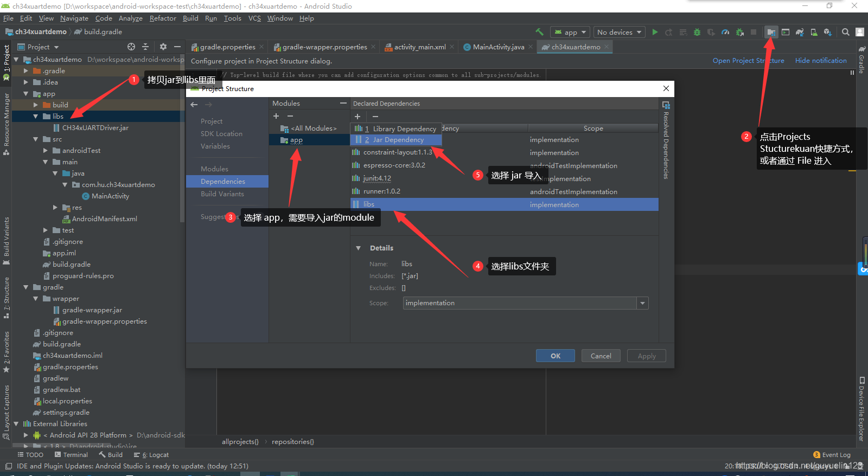
Task: Click the Search Everywhere magnifier icon
Action: (845, 32)
